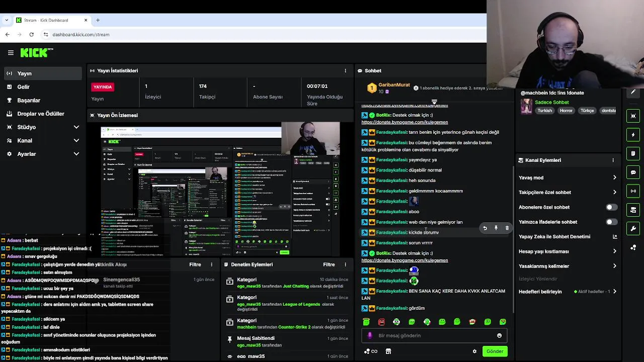Screen dimensions: 644x362
Task: Open the shop storefront icon below chat
Action: [x=388, y=351]
